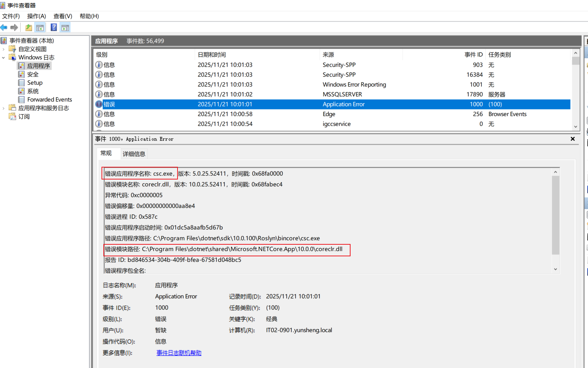588x368 pixels.
Task: Click the Back arrow toolbar icon
Action: pos(4,27)
